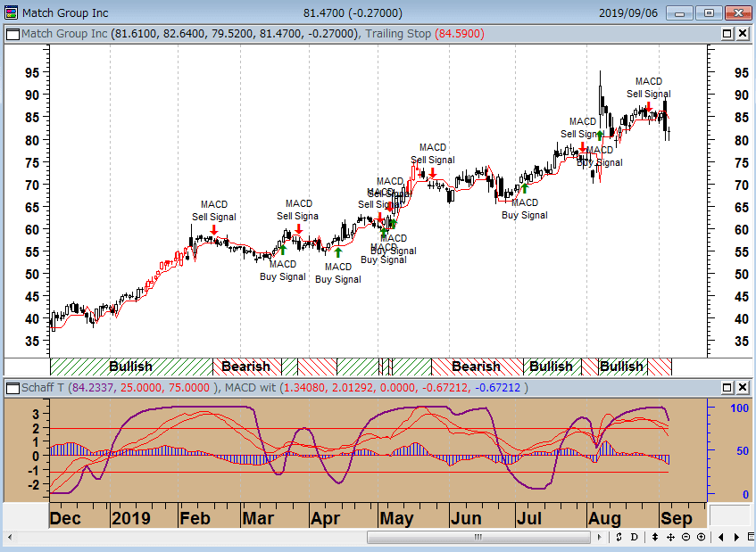Click the '2019' year label on time axis
The height and width of the screenshot is (552, 756).
click(x=130, y=518)
